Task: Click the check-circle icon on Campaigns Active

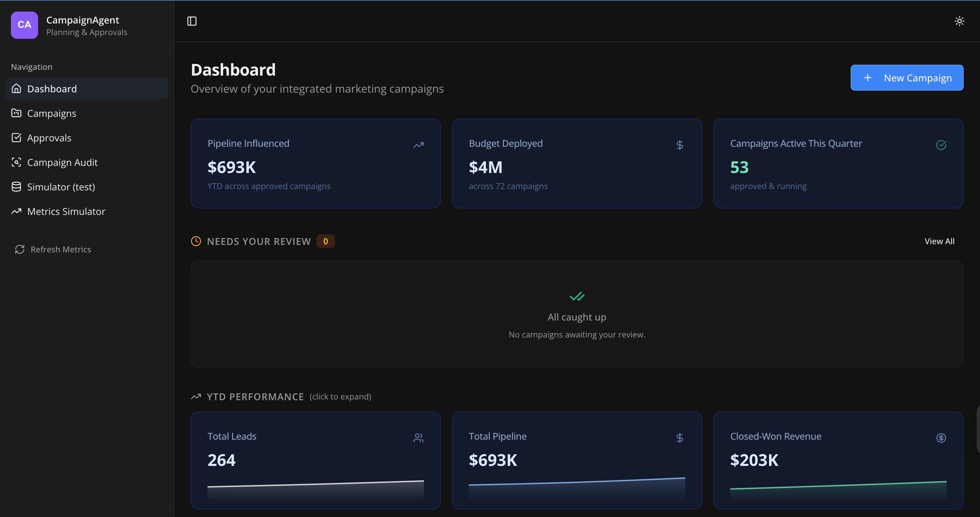Action: [941, 145]
